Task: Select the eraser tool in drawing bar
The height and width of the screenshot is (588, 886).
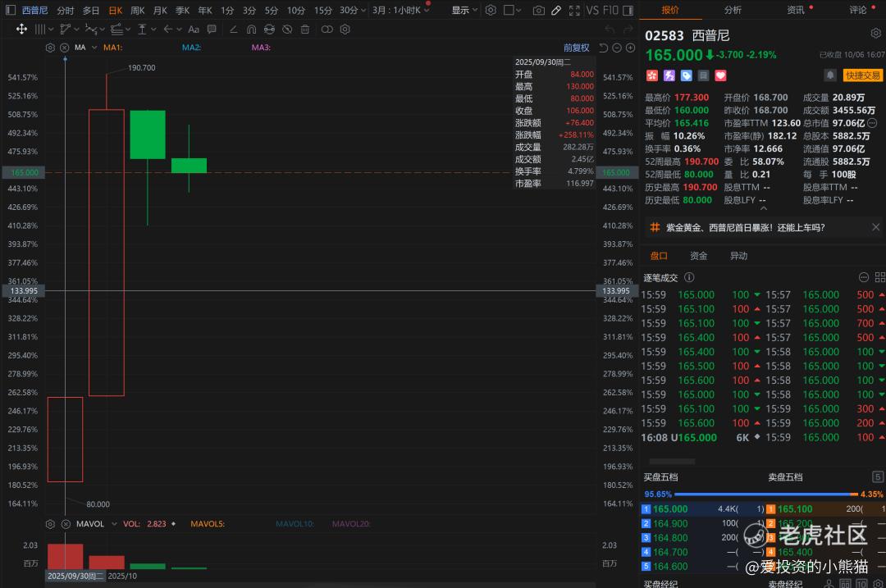Action: coord(233,30)
